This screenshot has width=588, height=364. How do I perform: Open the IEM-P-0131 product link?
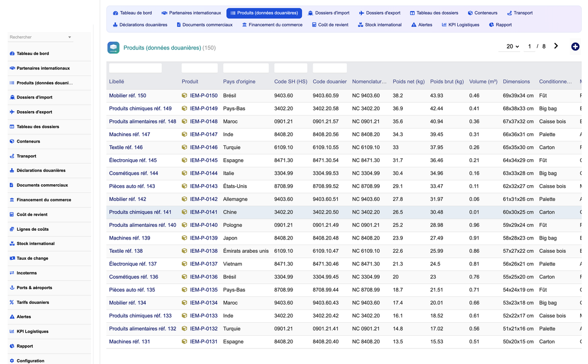point(204,342)
